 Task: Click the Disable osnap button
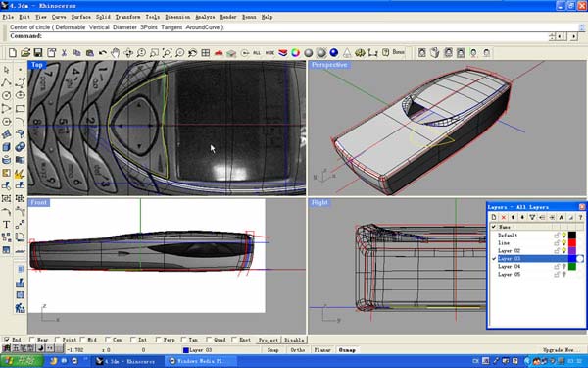[x=294, y=340]
